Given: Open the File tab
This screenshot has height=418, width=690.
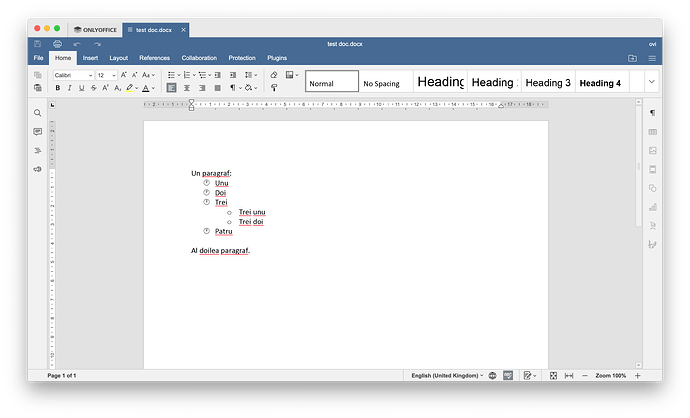Looking at the screenshot, I should [x=39, y=58].
